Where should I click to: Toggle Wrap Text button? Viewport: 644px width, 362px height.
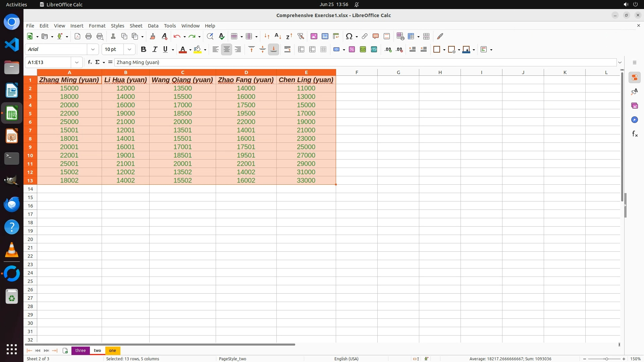click(287, 50)
